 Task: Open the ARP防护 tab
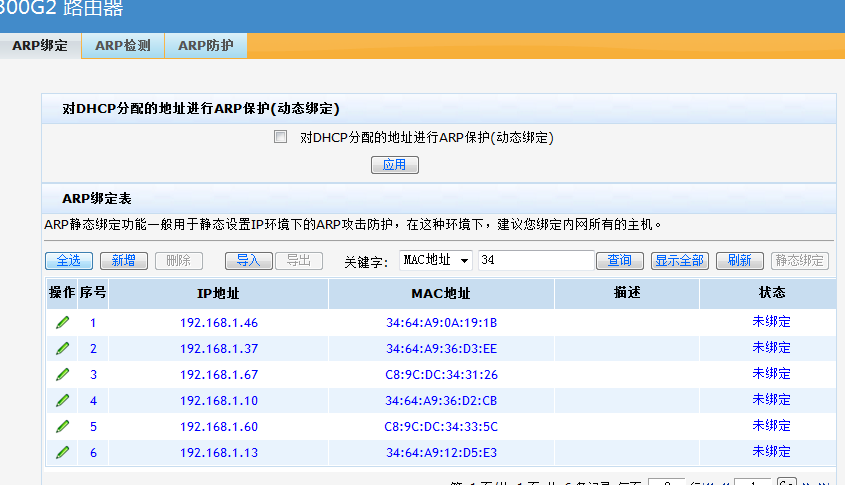coord(206,46)
